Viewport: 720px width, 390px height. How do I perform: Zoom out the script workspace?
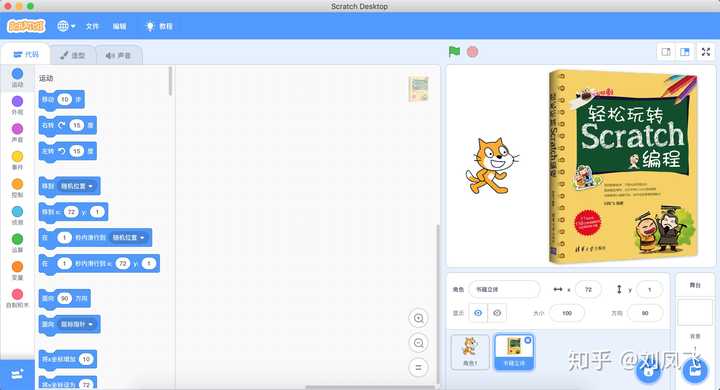(418, 343)
